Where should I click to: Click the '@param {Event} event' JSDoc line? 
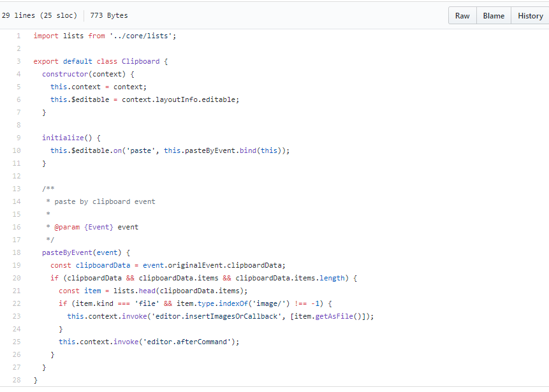(92, 227)
